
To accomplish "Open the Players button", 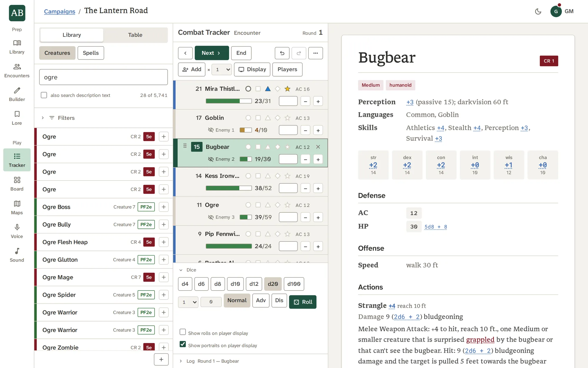I will click(287, 69).
